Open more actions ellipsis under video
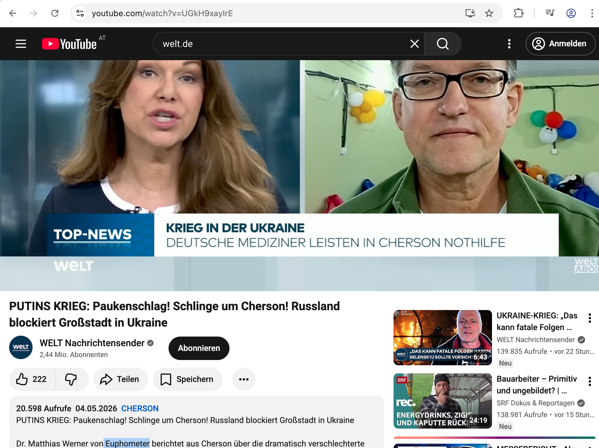The width and height of the screenshot is (599, 448). (x=244, y=379)
